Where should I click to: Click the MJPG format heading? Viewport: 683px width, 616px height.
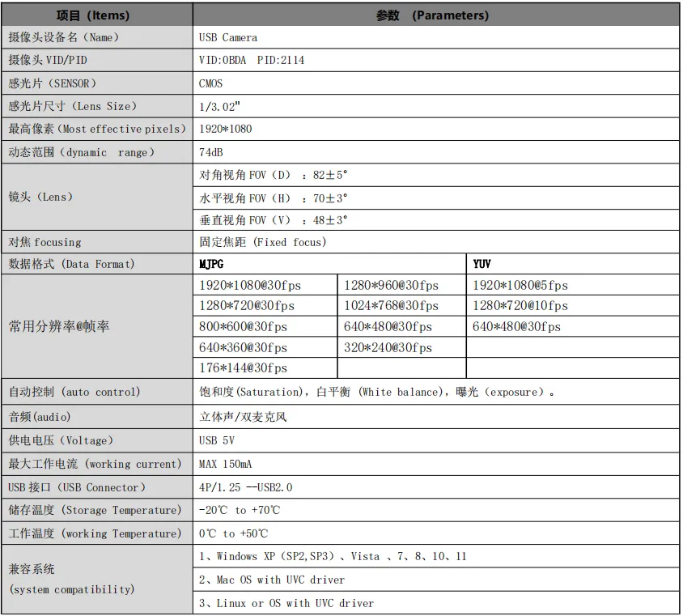(x=212, y=264)
